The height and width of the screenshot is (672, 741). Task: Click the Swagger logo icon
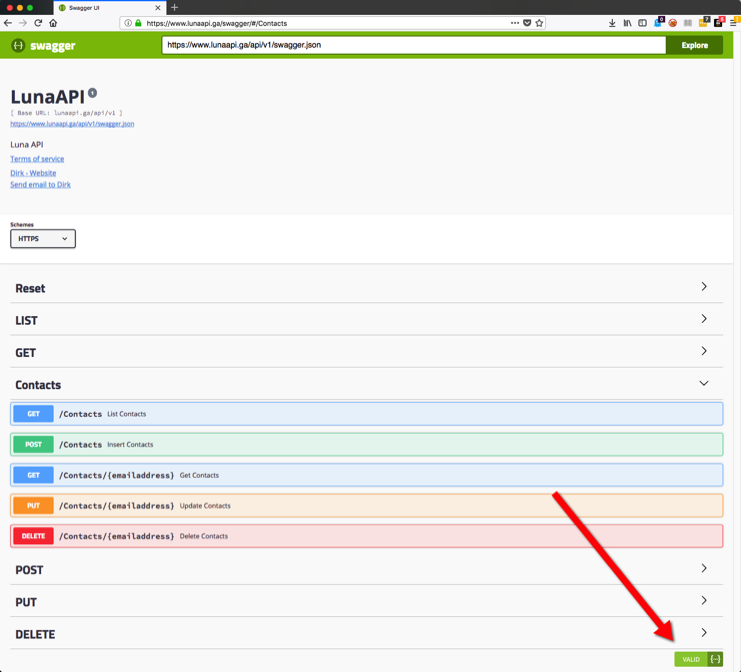click(18, 45)
